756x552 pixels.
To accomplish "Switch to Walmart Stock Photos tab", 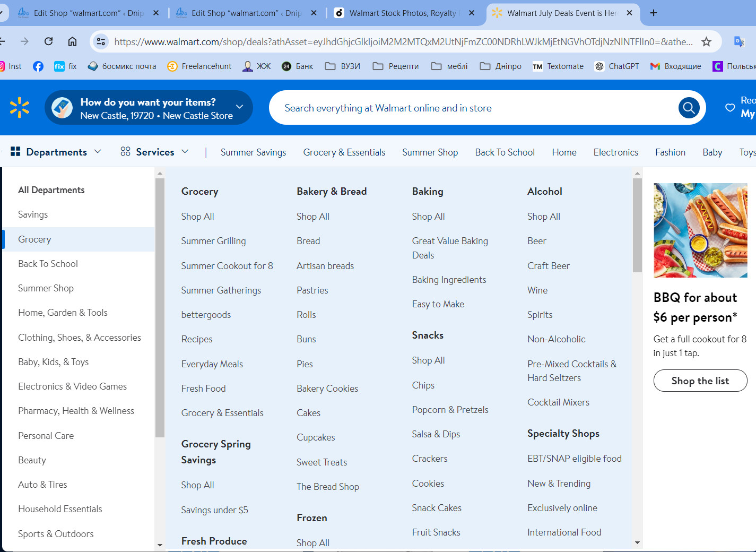I will coord(403,13).
